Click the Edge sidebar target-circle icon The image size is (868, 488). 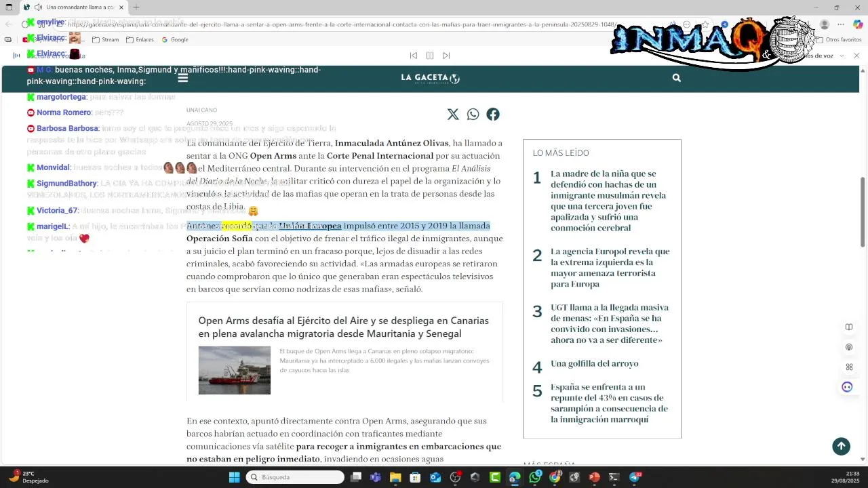pyautogui.click(x=849, y=347)
